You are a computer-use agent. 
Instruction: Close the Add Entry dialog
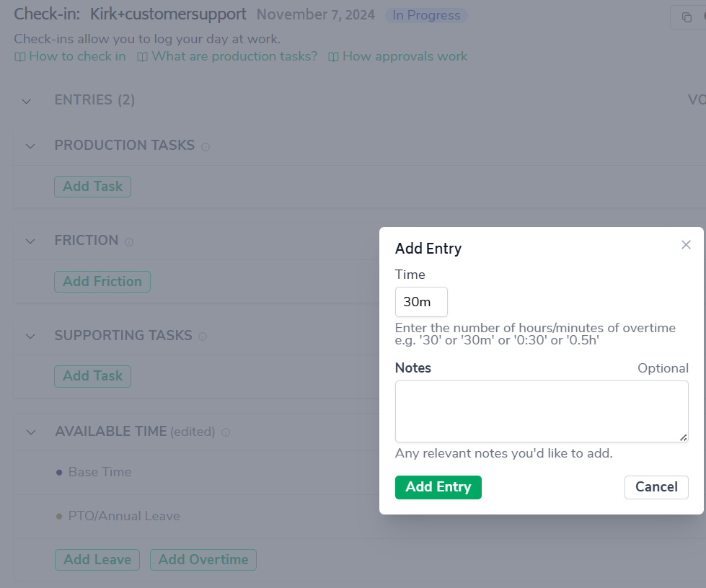[x=686, y=245]
